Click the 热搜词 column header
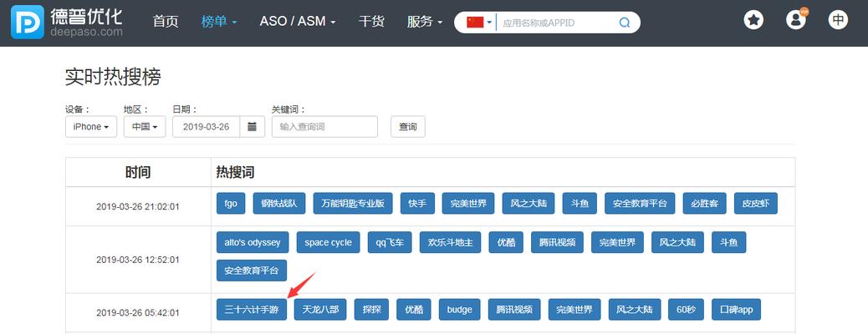The height and width of the screenshot is (334, 868). (x=235, y=173)
